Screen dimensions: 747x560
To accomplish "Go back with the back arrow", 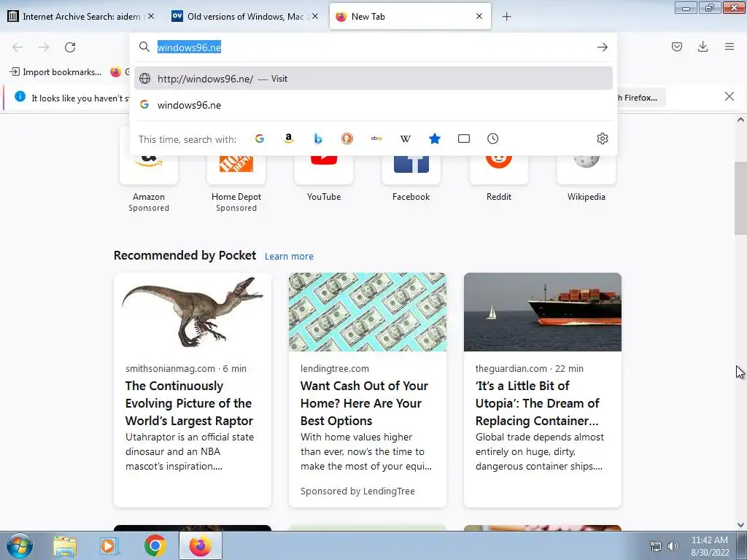I will pyautogui.click(x=18, y=47).
